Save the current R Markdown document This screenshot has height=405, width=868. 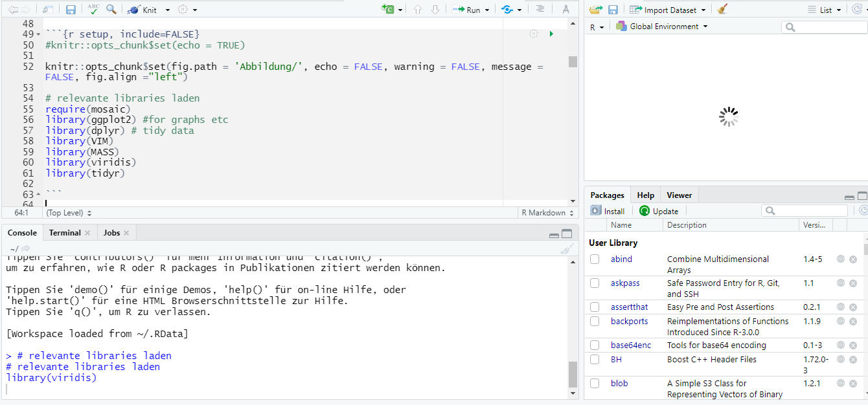pos(71,10)
